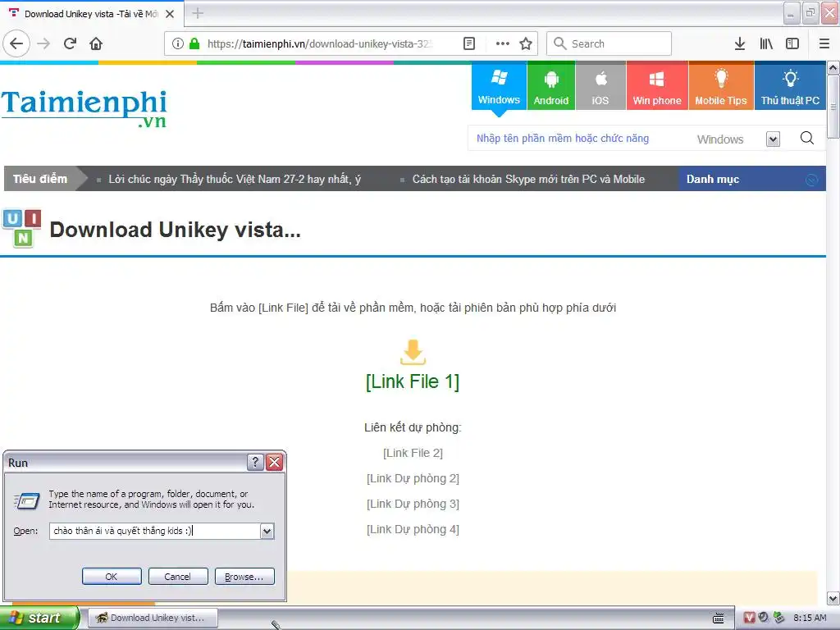This screenshot has height=630, width=840.
Task: Click the system clock 8:15 AM
Action: pyautogui.click(x=810, y=618)
